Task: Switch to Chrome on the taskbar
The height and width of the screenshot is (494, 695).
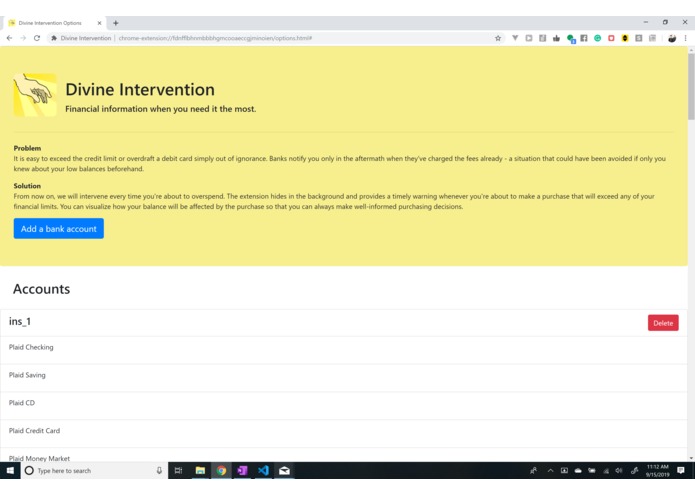Action: (x=221, y=471)
